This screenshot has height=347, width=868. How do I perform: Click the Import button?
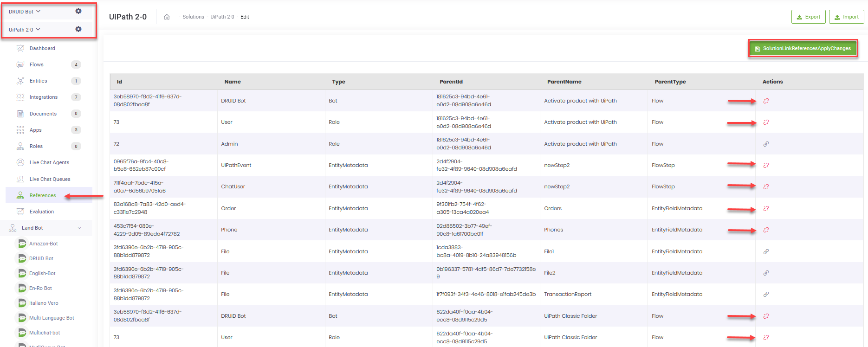pos(847,17)
